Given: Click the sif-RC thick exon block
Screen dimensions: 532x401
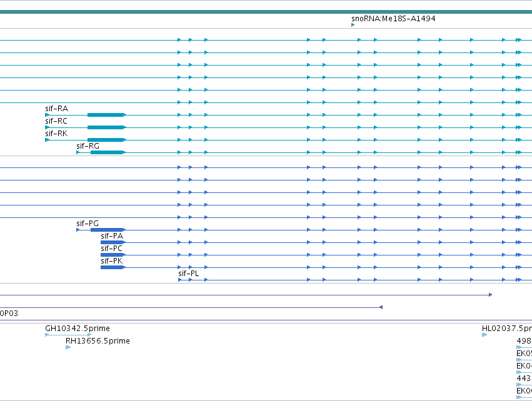Looking at the screenshot, I should coord(106,127).
